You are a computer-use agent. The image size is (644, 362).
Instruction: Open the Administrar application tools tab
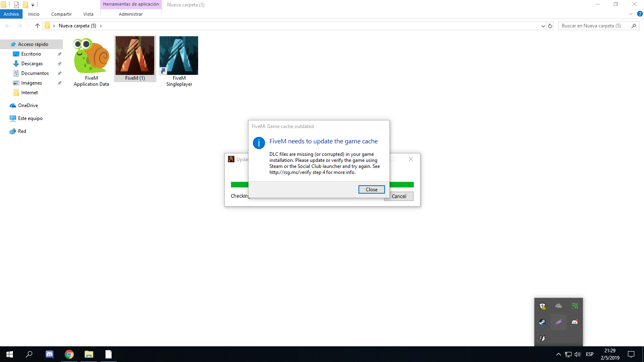[130, 14]
